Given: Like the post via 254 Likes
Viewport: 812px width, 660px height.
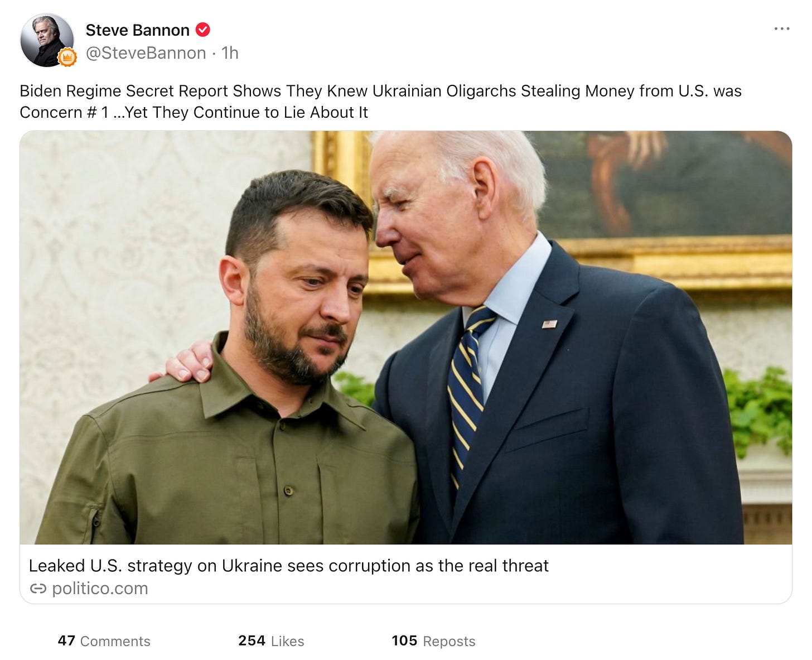Looking at the screenshot, I should coord(271,641).
